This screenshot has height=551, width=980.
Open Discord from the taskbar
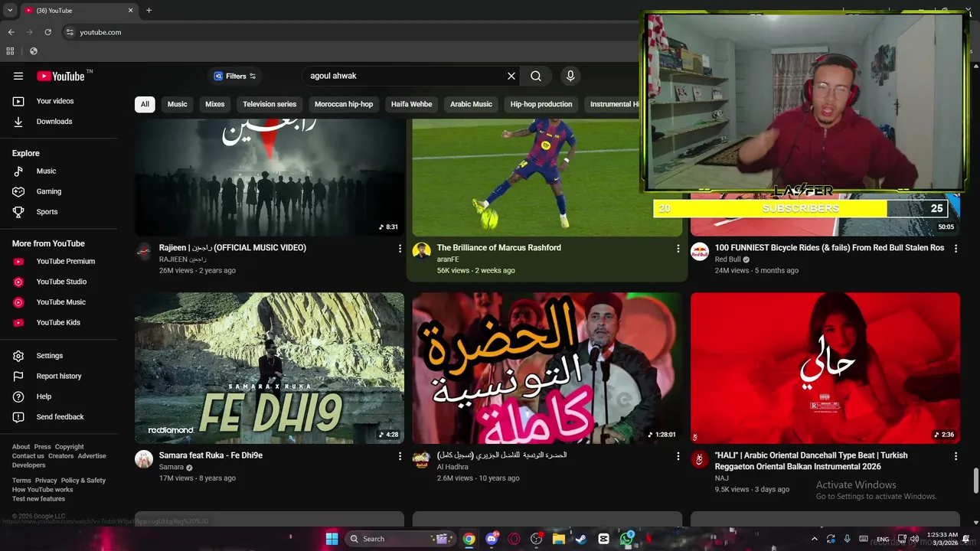pyautogui.click(x=492, y=539)
